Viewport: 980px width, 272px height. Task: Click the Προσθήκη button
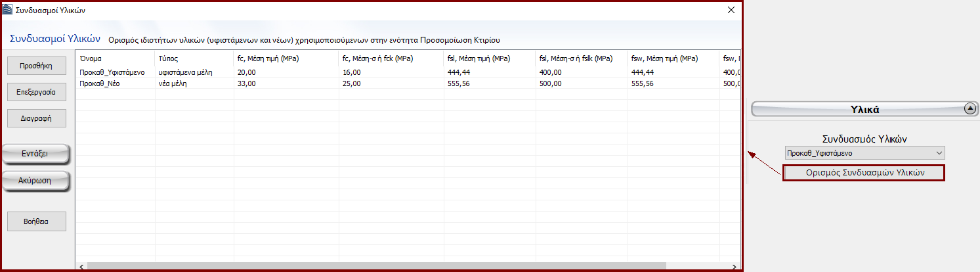37,65
